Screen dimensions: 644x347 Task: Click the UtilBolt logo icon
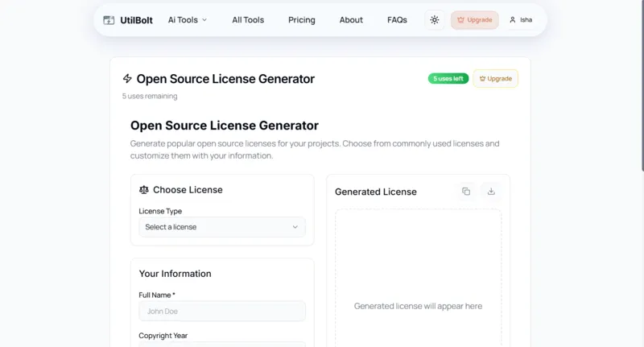tap(109, 20)
